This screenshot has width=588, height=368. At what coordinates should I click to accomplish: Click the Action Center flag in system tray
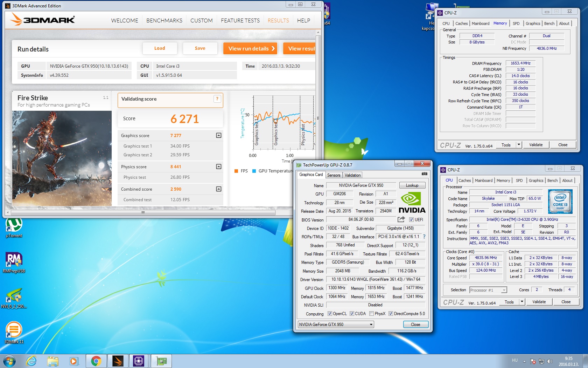click(533, 361)
